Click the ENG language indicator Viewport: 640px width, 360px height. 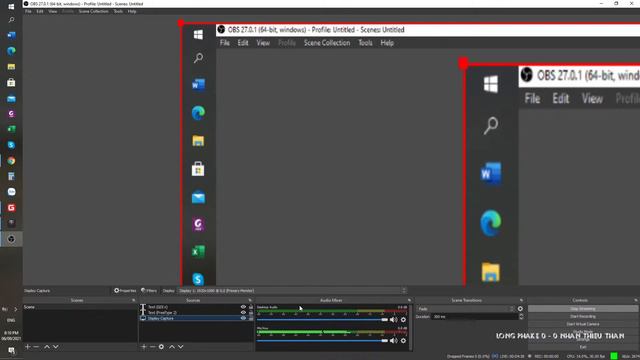pyautogui.click(x=11, y=320)
